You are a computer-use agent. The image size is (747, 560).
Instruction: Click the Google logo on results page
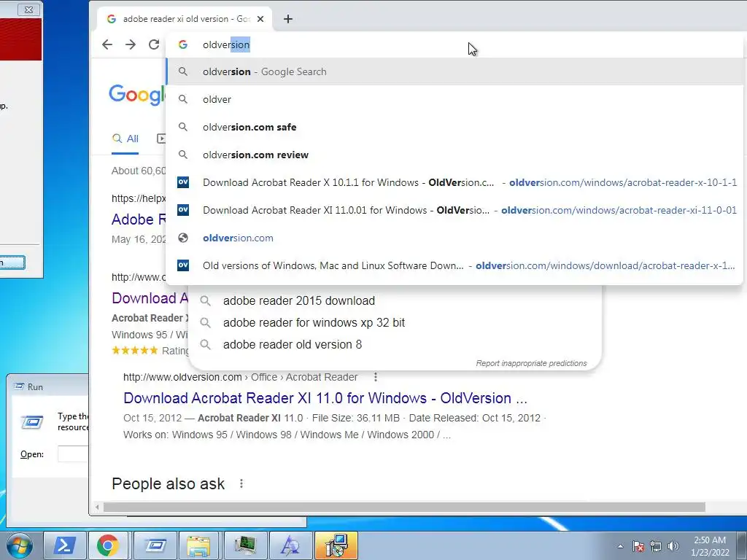coord(137,94)
